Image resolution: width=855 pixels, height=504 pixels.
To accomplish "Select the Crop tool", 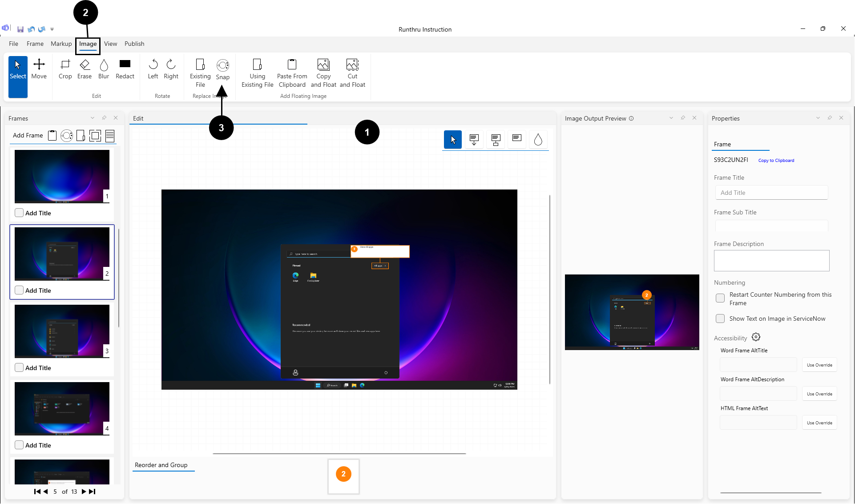I will [x=65, y=69].
